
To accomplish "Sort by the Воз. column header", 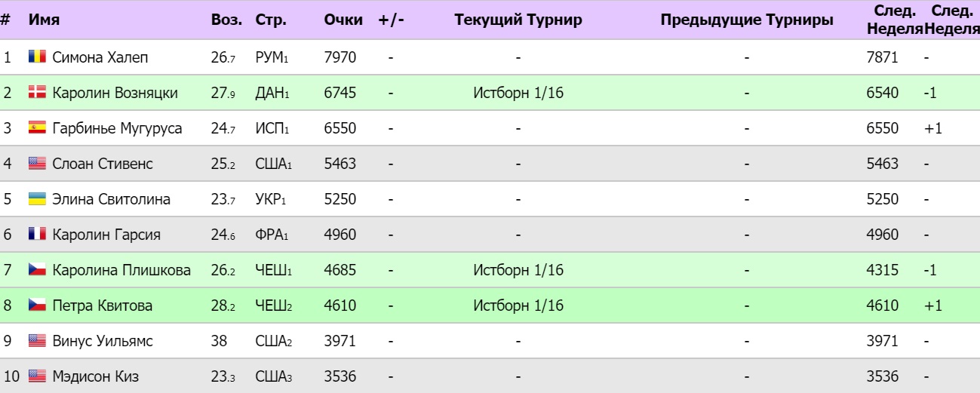I will [x=226, y=20].
